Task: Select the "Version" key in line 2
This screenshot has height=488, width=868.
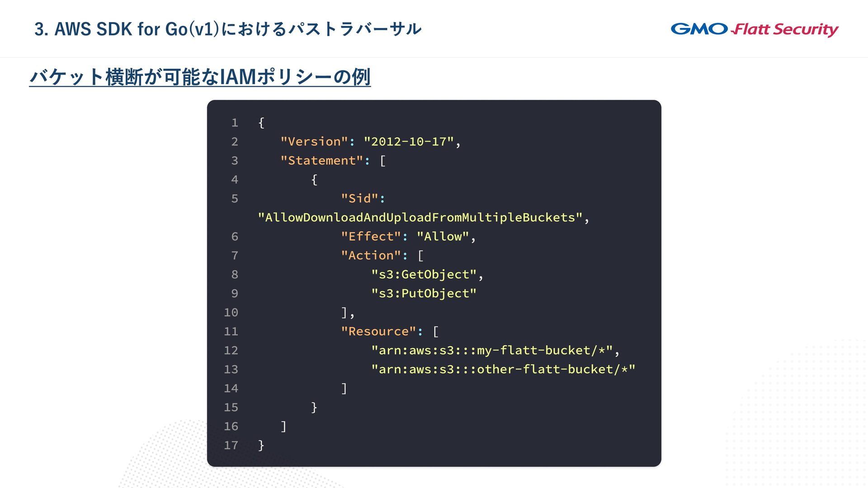Action: click(x=314, y=141)
